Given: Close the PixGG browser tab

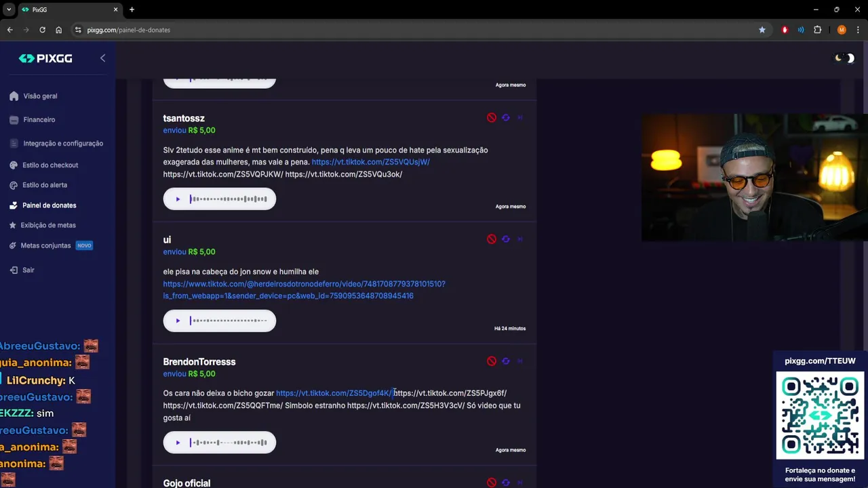Looking at the screenshot, I should (115, 9).
